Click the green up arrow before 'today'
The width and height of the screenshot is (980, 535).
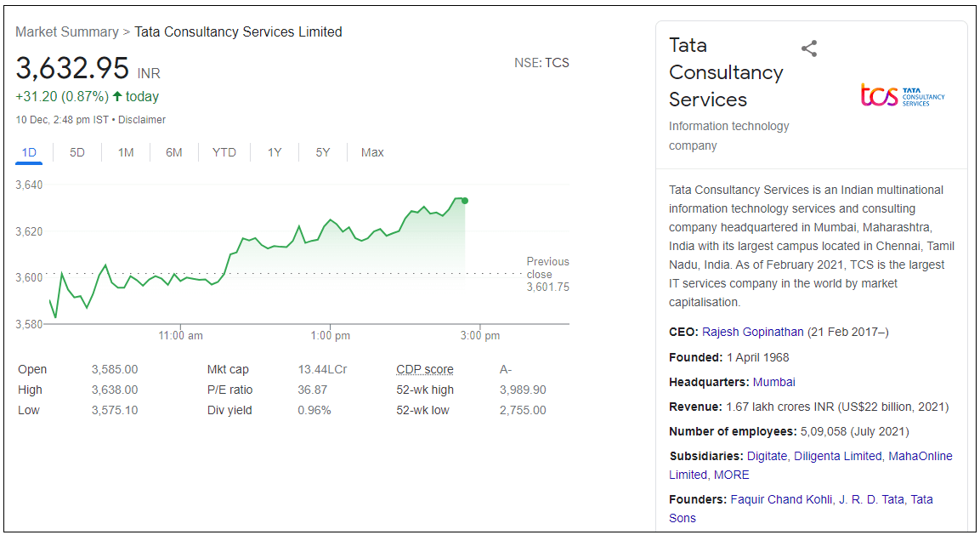click(117, 96)
